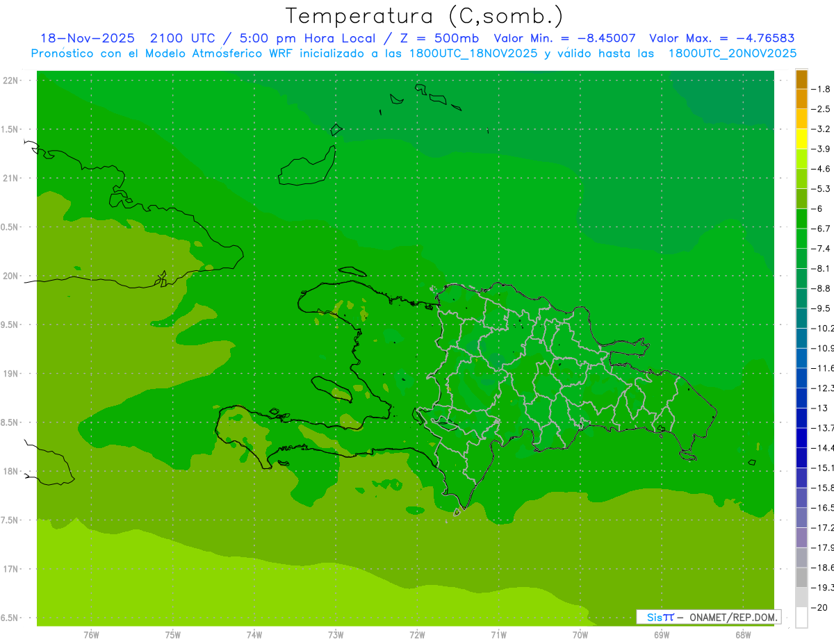Click the -1.8 colorbar value
This screenshot has height=644, width=834.
tap(822, 89)
